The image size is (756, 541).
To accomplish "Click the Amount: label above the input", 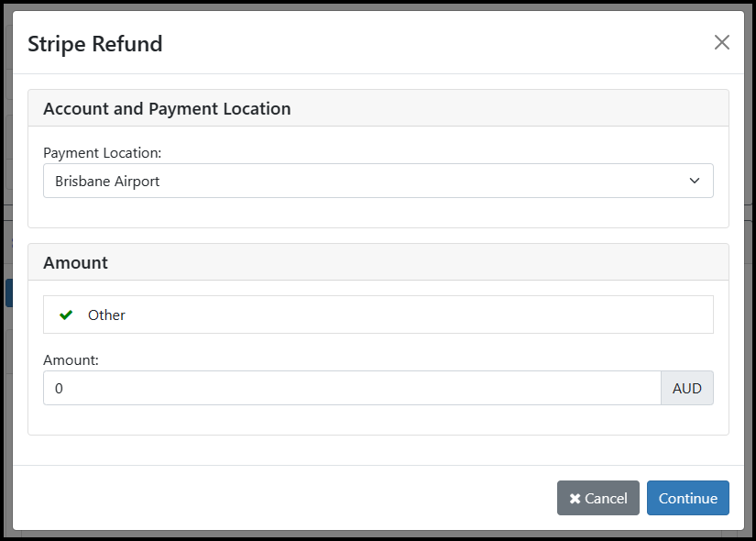I will [71, 360].
